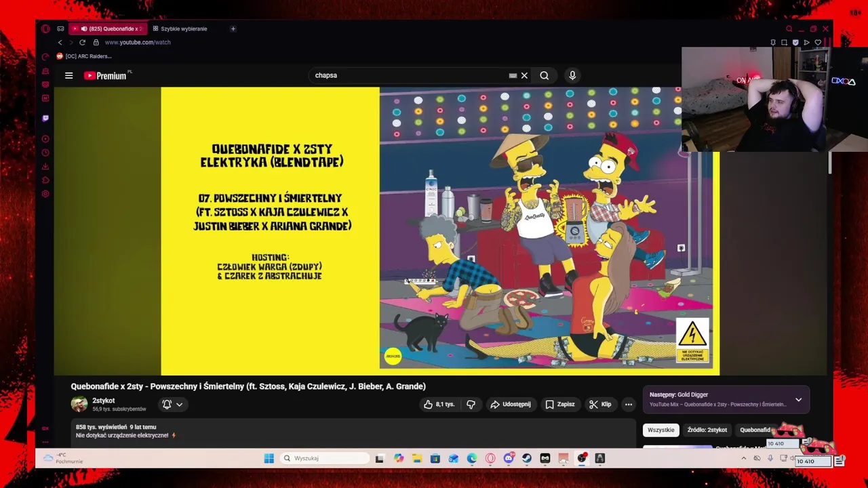Switch to the Quebonafide x 2sty tab
The width and height of the screenshot is (868, 488).
click(x=107, y=28)
